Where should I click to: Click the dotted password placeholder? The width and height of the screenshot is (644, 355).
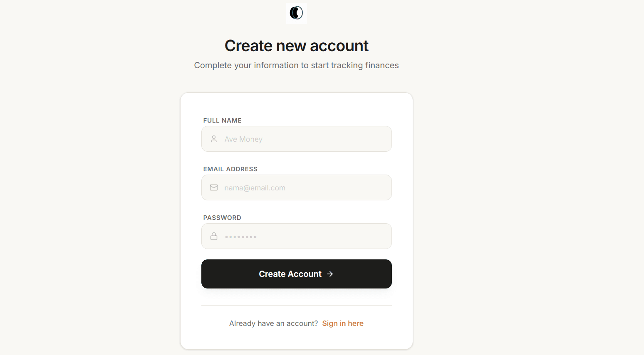[x=240, y=237]
